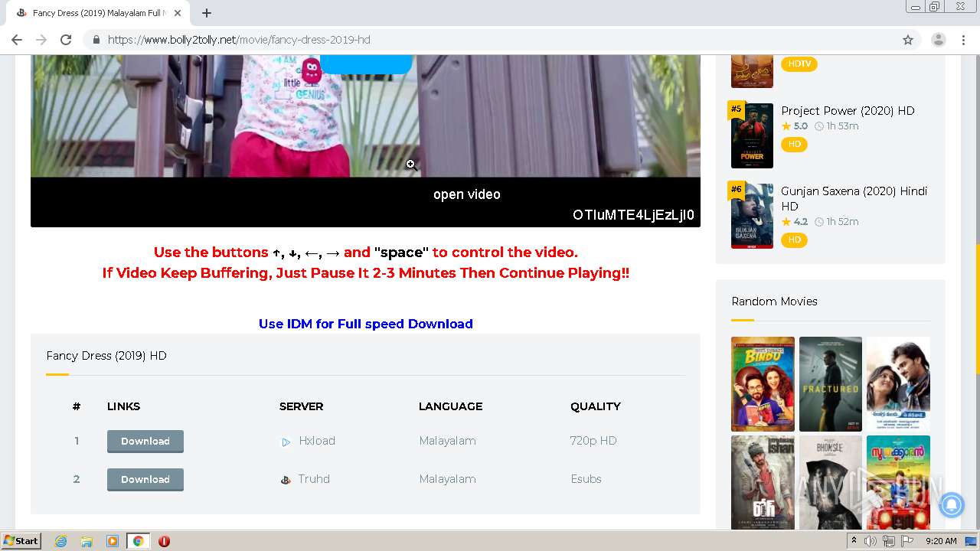Click the Fancy Dress (2019) HD heading
The image size is (980, 551).
pyautogui.click(x=106, y=356)
